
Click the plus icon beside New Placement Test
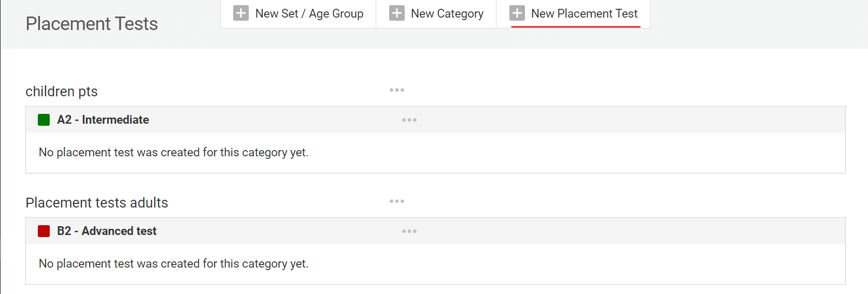point(517,13)
